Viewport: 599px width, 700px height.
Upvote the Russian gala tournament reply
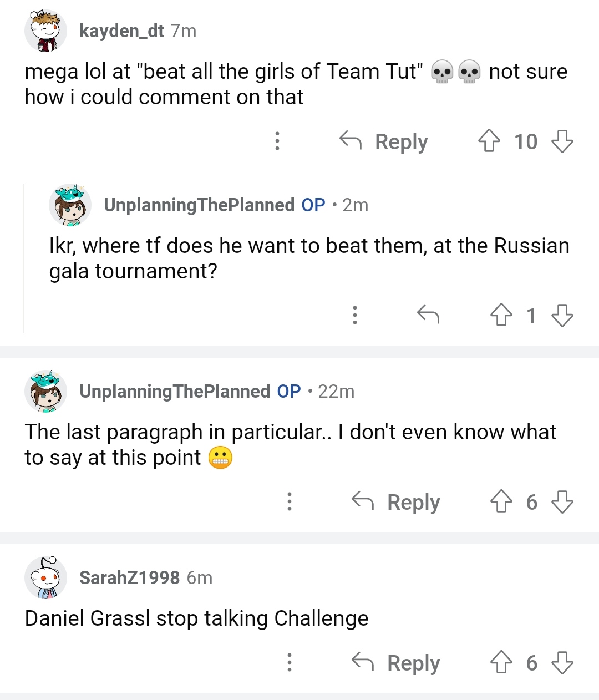[x=501, y=315]
